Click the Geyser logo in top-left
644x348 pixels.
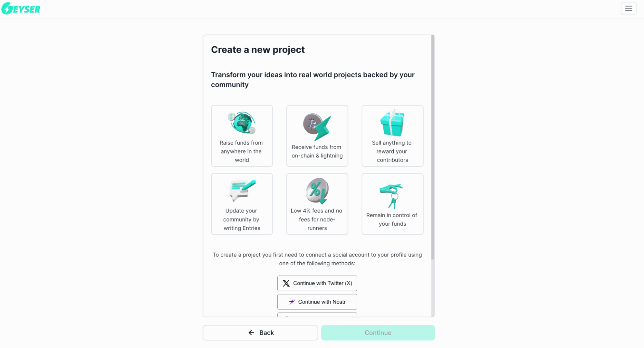coord(22,8)
